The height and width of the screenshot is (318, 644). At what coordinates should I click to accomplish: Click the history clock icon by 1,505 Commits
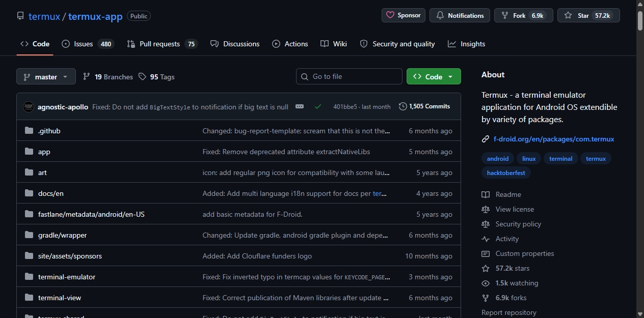click(x=403, y=106)
